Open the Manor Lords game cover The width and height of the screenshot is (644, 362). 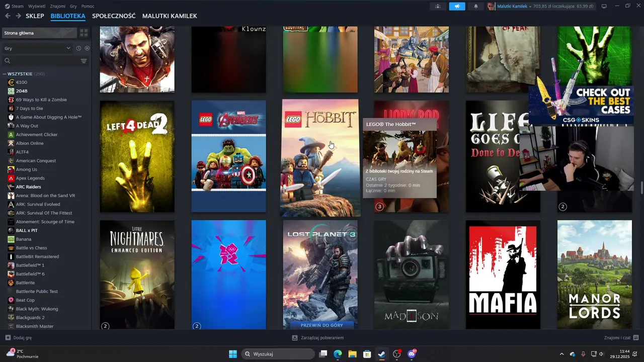click(x=595, y=275)
